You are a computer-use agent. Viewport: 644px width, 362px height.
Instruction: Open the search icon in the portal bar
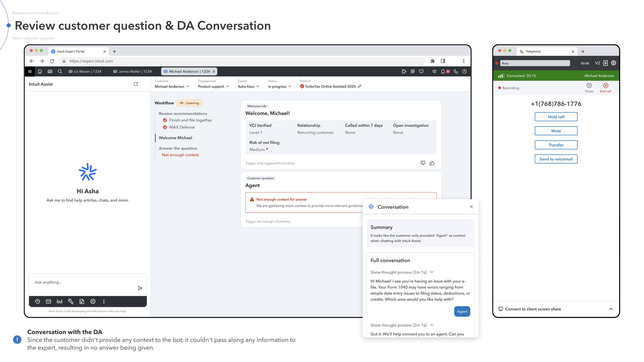point(60,72)
